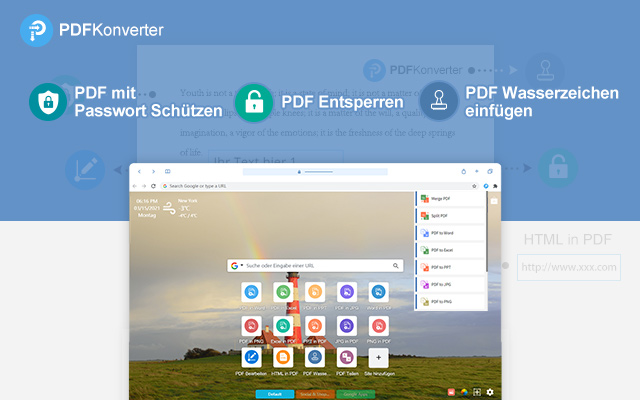The height and width of the screenshot is (400, 640).
Task: Select the PDF Entsperren open-lock icon
Action: (x=254, y=103)
